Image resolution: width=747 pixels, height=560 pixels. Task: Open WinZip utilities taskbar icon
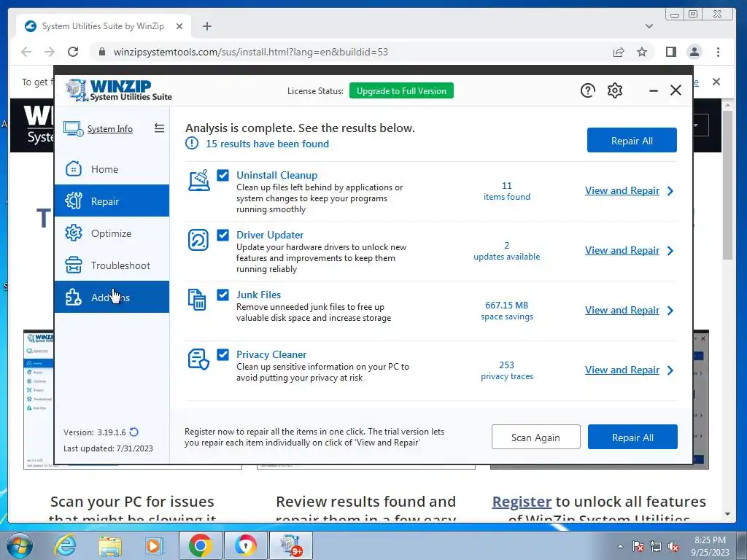[291, 545]
